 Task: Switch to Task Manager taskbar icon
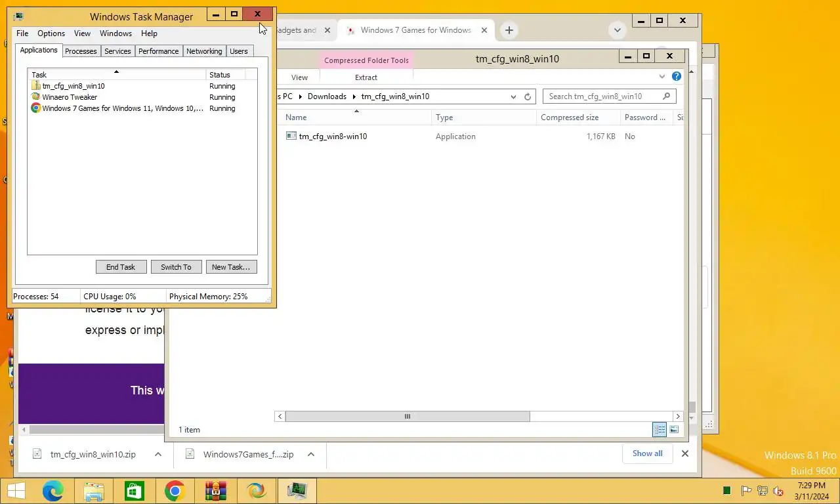coord(297,491)
